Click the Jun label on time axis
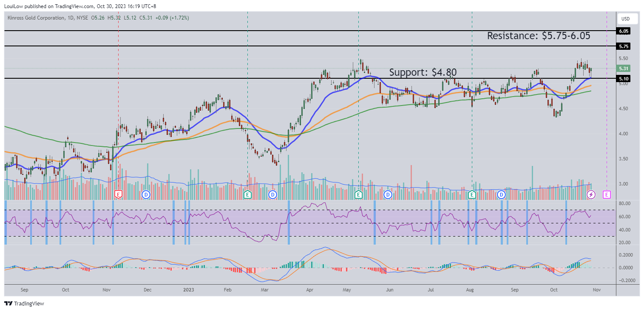 tap(390, 290)
